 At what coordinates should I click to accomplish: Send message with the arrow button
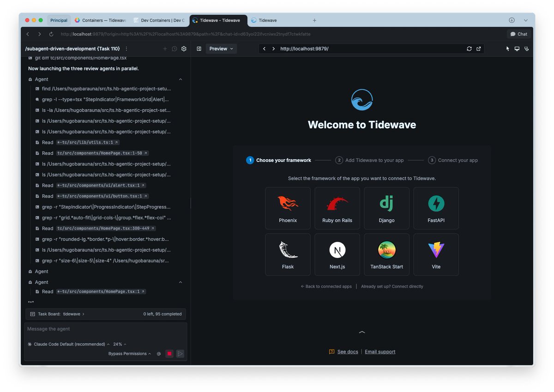[x=180, y=354]
